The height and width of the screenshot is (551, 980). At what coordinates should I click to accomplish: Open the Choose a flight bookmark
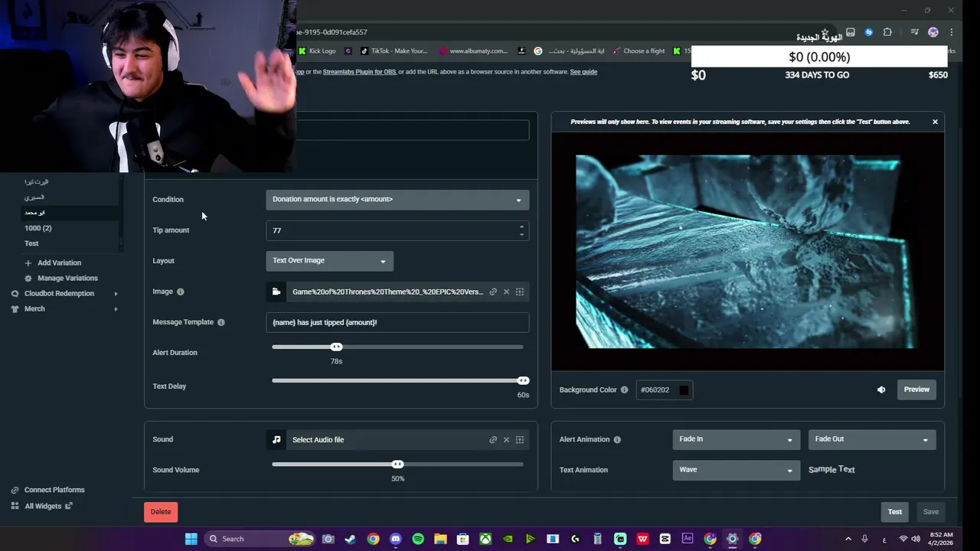[x=638, y=51]
